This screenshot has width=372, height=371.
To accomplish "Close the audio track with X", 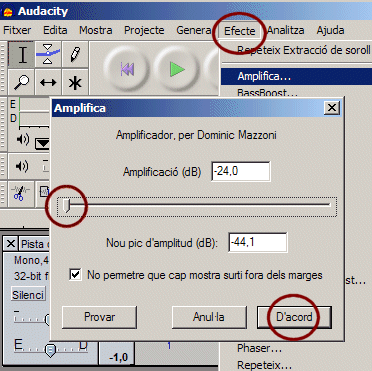I will [11, 244].
